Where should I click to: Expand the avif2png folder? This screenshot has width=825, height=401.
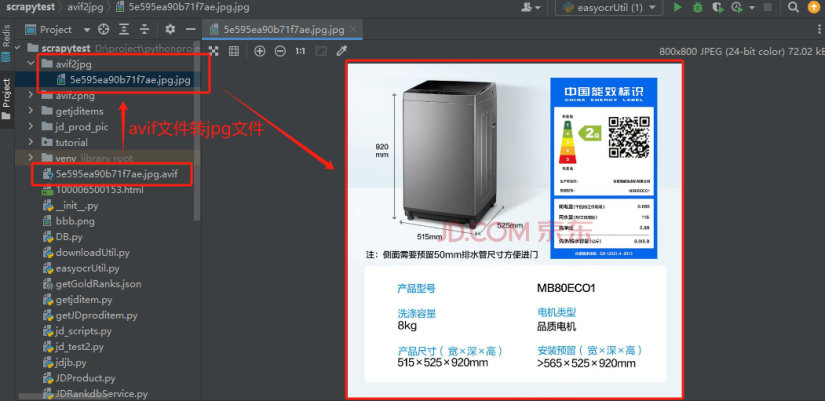(x=32, y=95)
